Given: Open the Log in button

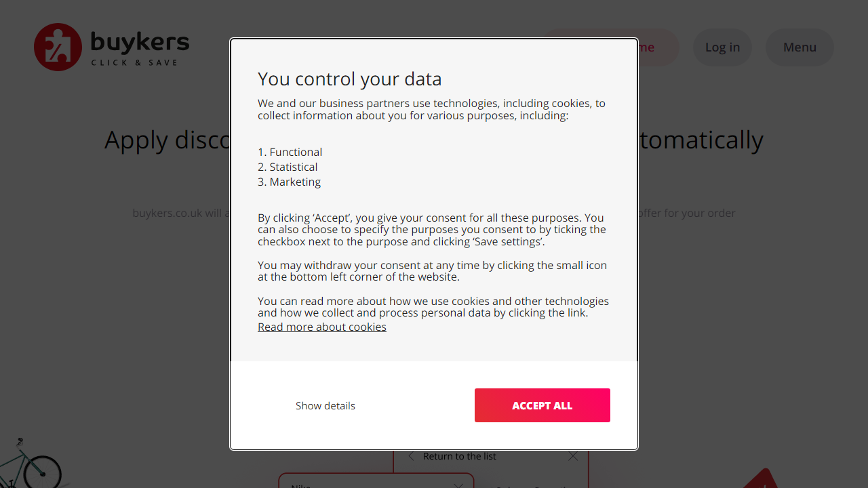Looking at the screenshot, I should click(x=722, y=47).
